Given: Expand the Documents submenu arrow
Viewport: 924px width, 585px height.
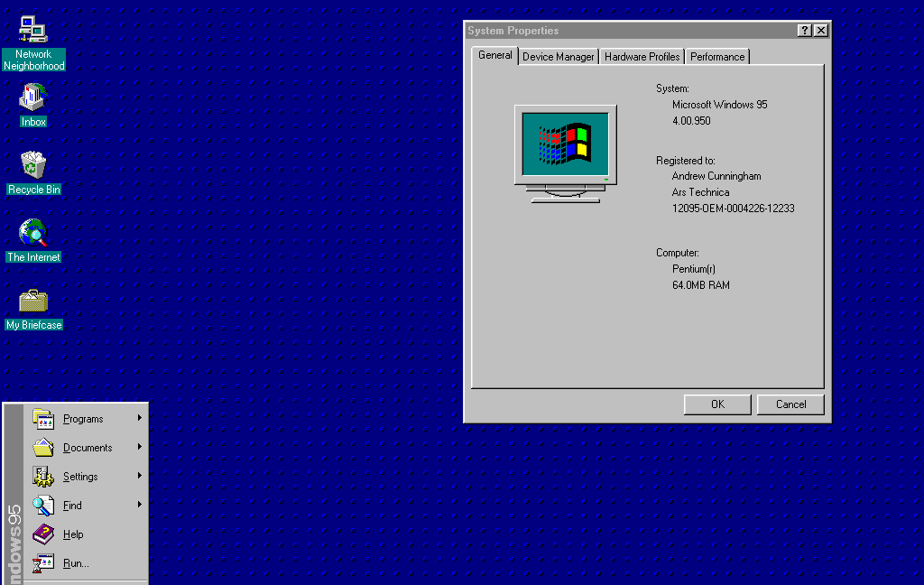Looking at the screenshot, I should click(140, 447).
